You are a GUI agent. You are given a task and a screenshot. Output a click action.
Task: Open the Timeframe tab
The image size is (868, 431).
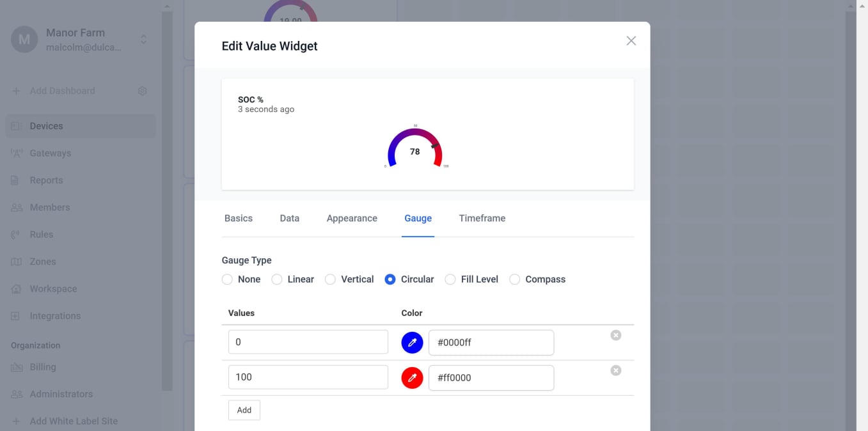coord(482,218)
